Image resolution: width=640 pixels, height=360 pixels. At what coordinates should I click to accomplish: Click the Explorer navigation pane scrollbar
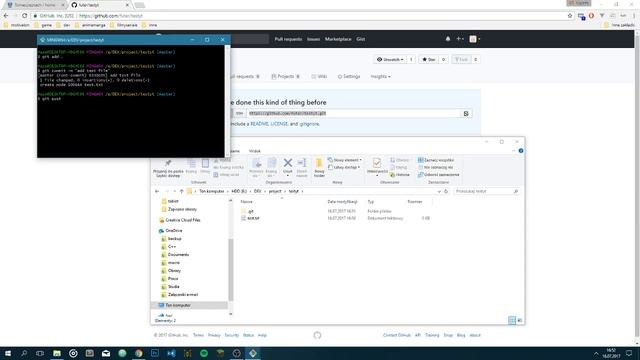click(231, 269)
